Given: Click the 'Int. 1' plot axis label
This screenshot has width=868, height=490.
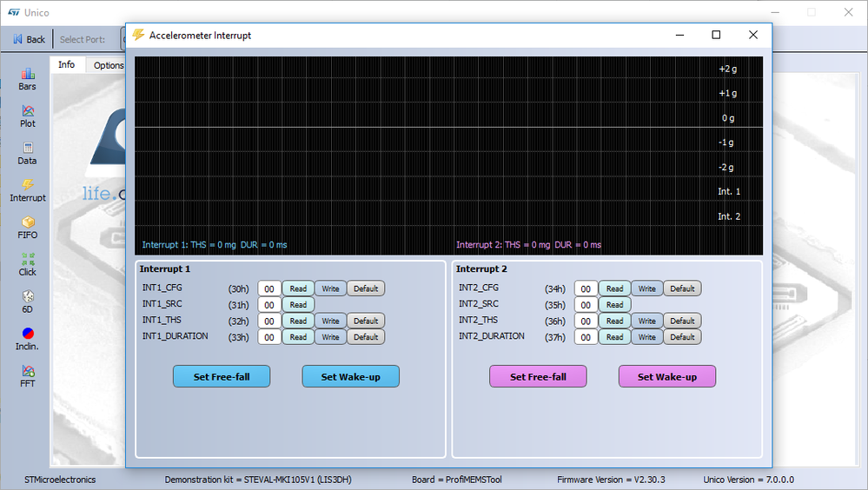Looking at the screenshot, I should [x=729, y=192].
